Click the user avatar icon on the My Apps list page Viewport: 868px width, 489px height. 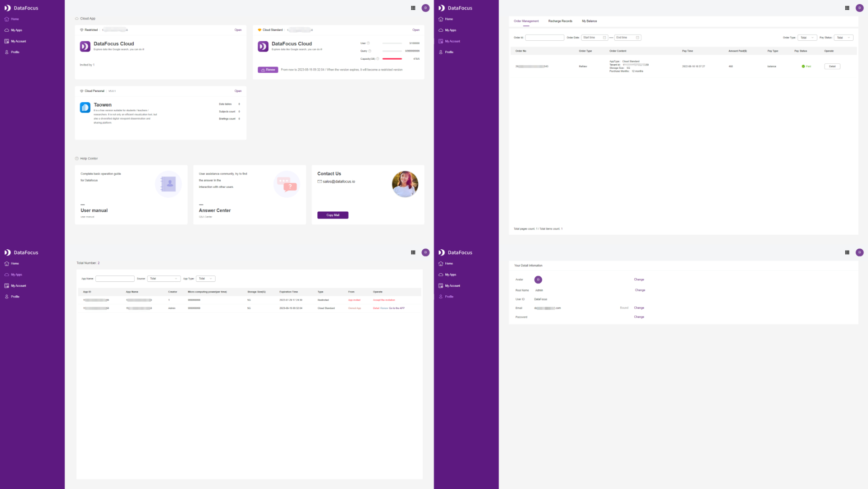[x=425, y=252]
